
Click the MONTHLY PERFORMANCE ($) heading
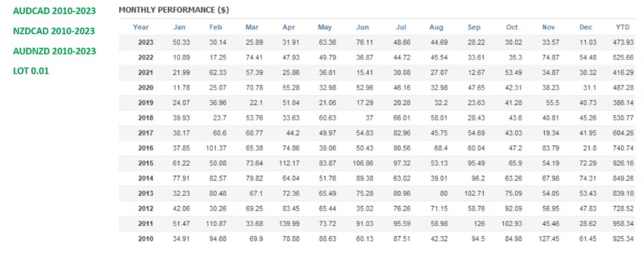(174, 10)
